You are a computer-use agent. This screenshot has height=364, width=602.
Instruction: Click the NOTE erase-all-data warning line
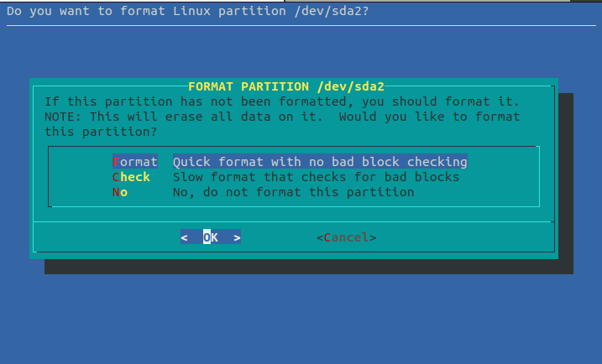tap(282, 117)
